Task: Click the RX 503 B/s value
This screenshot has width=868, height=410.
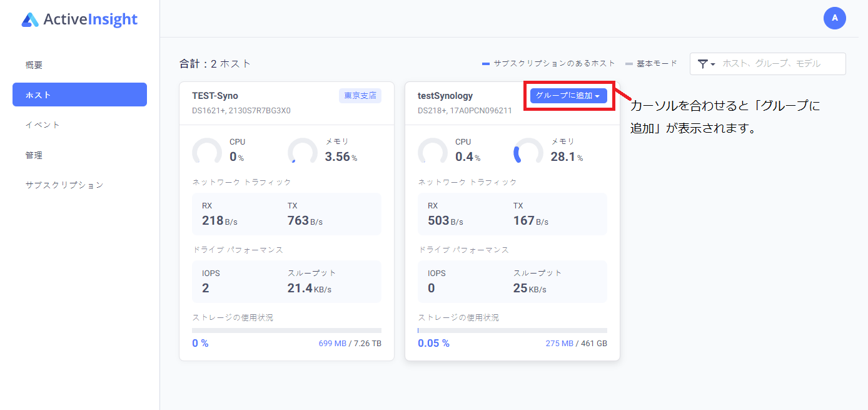Action: click(x=445, y=221)
